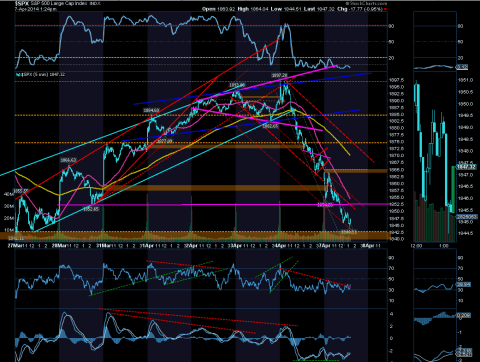Image resolution: width=480 pixels, height=362 pixels.
Task: Click the 1882.65 pullback price label
Action: [271, 126]
